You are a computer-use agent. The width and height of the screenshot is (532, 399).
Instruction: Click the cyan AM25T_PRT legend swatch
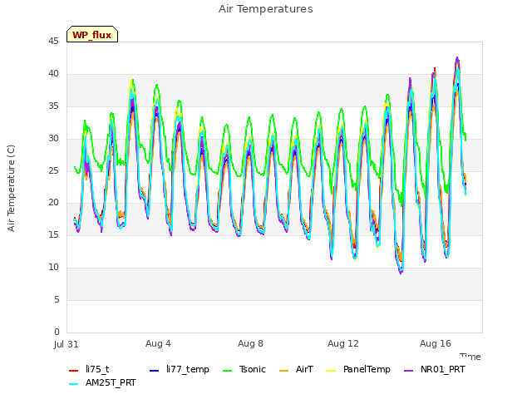[x=74, y=384]
